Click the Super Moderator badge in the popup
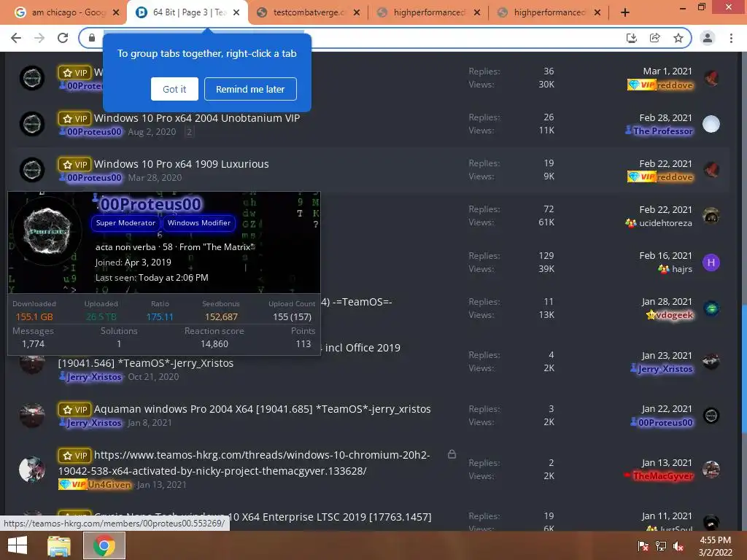Screen dimensions: 747x560 (x=125, y=223)
